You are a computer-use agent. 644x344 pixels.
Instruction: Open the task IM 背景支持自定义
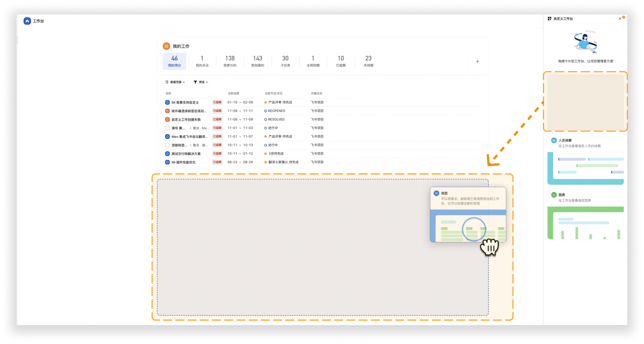[x=185, y=103]
